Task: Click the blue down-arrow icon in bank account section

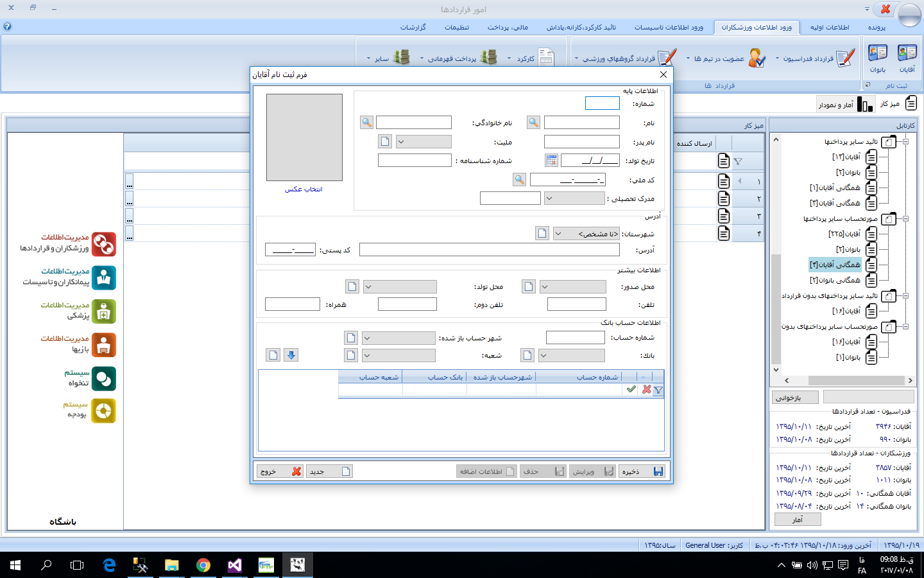Action: click(x=291, y=355)
